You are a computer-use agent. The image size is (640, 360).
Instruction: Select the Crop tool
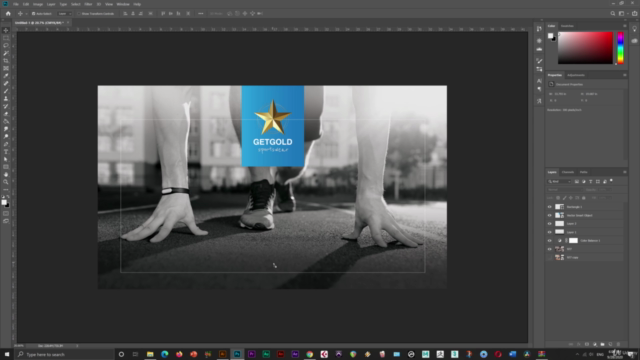6,60
